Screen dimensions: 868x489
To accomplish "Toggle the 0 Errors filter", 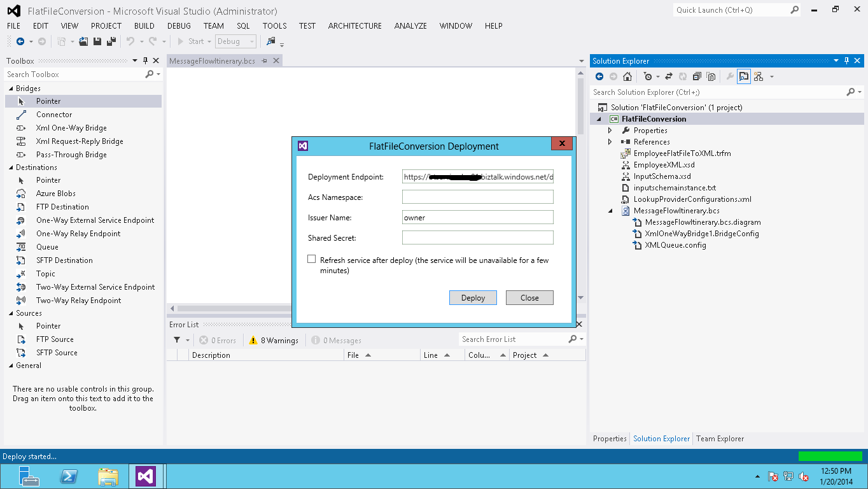I will click(218, 340).
